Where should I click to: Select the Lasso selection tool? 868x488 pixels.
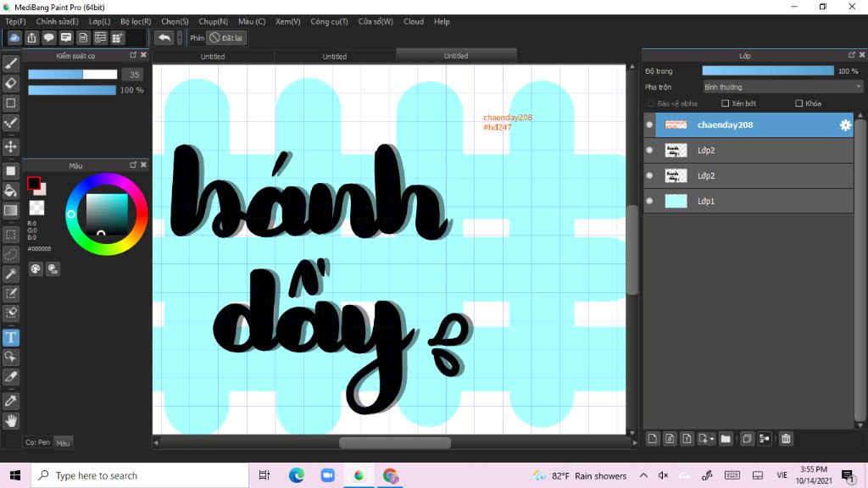coord(10,254)
